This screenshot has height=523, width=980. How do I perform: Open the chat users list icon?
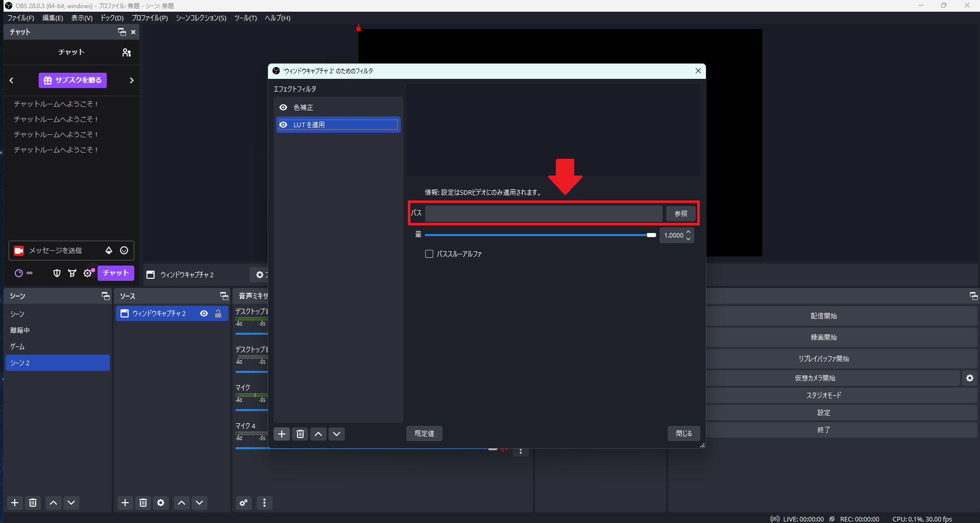click(x=127, y=52)
